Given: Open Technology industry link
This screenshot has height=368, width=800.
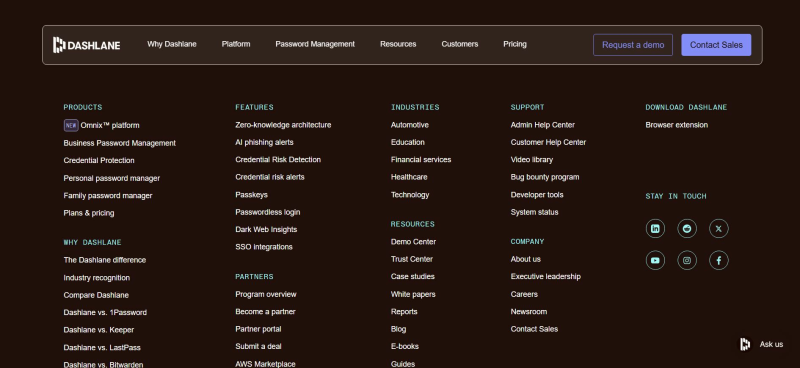Looking at the screenshot, I should (410, 195).
